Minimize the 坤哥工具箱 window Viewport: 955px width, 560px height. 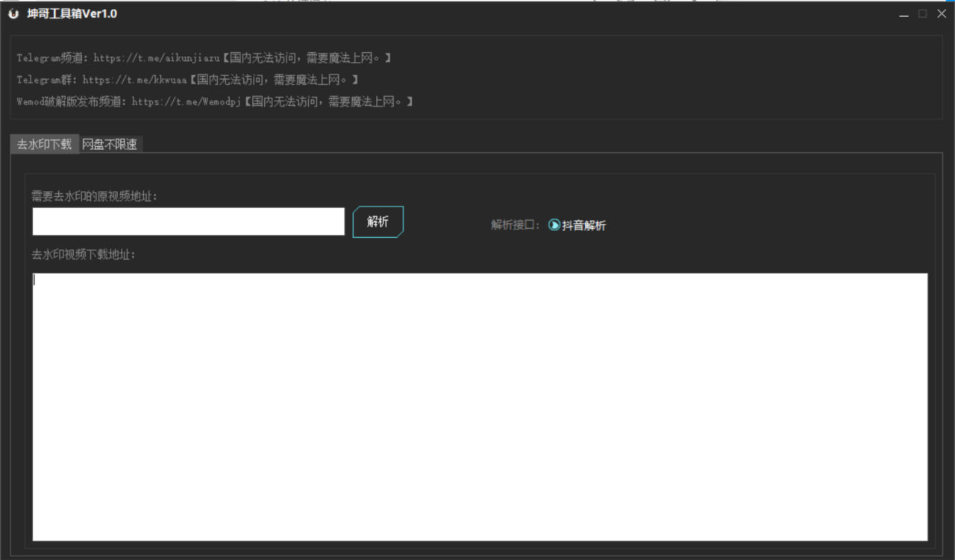pos(904,14)
